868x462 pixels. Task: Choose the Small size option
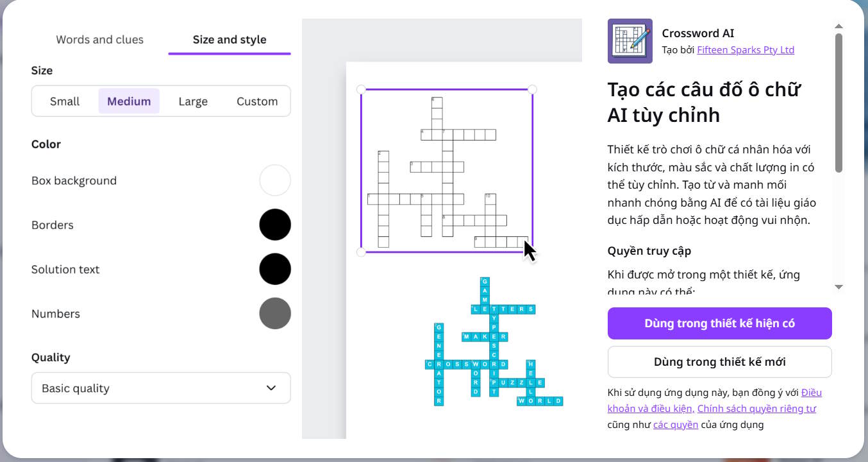(x=65, y=101)
